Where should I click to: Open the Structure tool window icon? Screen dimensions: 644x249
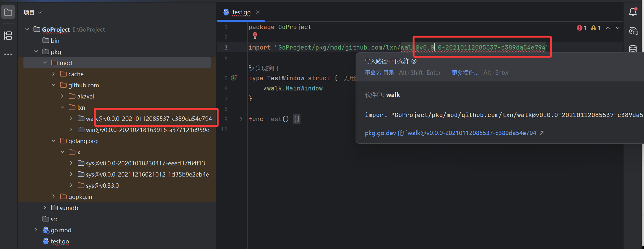(x=8, y=36)
